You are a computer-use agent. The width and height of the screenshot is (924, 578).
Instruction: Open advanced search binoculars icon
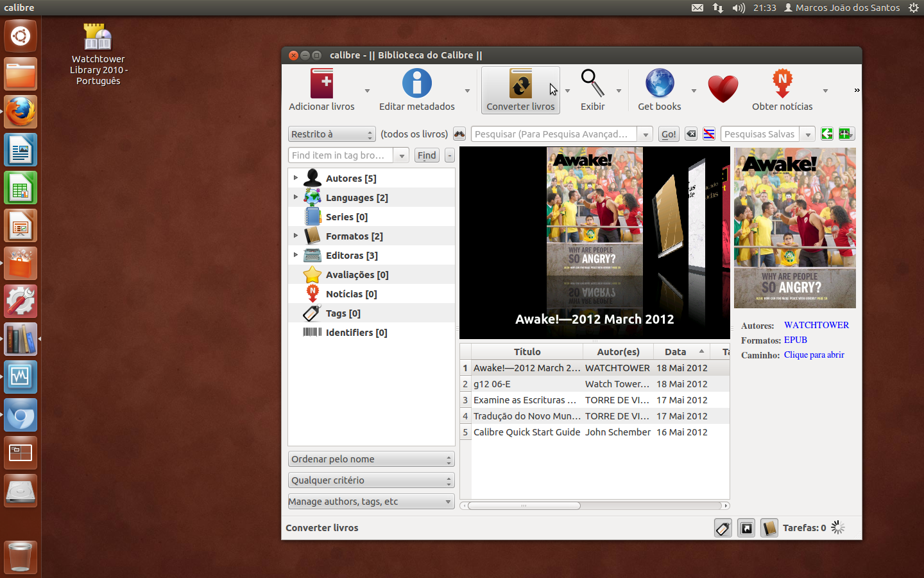click(459, 134)
